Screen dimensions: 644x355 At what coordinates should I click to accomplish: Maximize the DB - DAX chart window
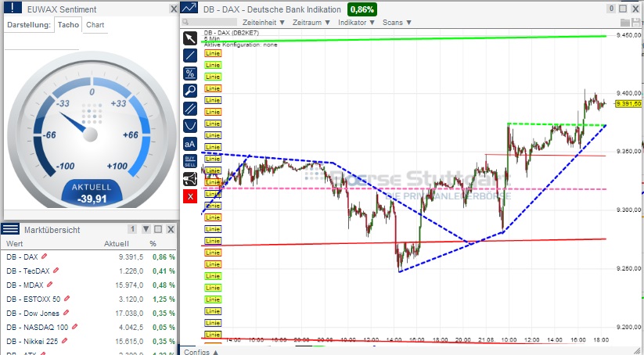click(623, 9)
